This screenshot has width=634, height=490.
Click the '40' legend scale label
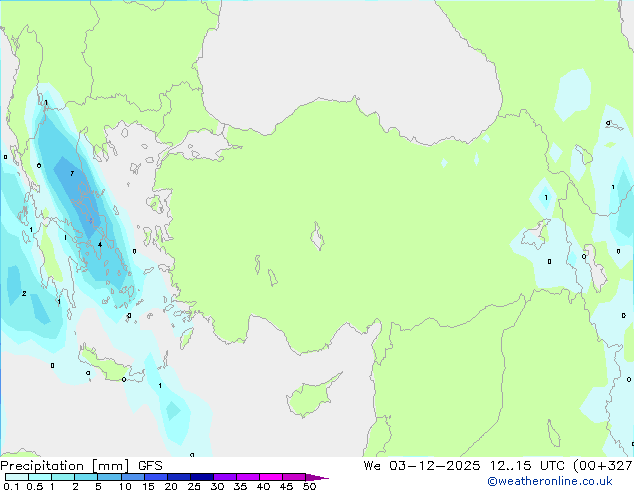click(263, 486)
